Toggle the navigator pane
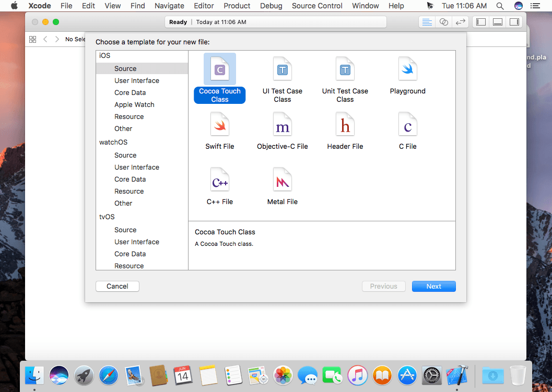The image size is (552, 392). point(481,22)
